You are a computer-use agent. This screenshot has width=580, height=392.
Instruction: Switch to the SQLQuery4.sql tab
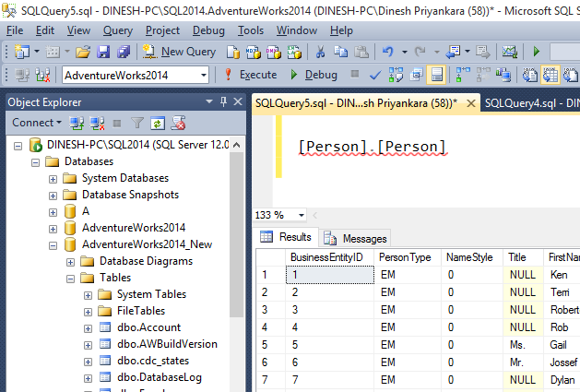click(x=531, y=103)
